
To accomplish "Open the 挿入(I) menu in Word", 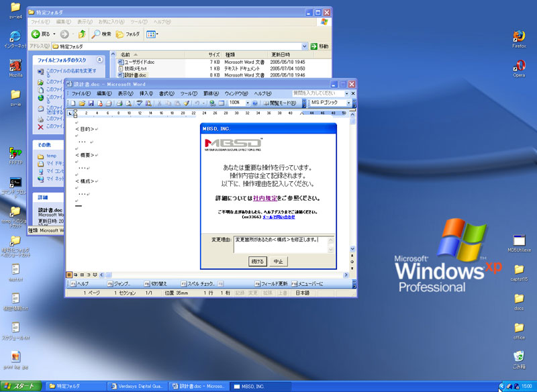I will click(146, 93).
